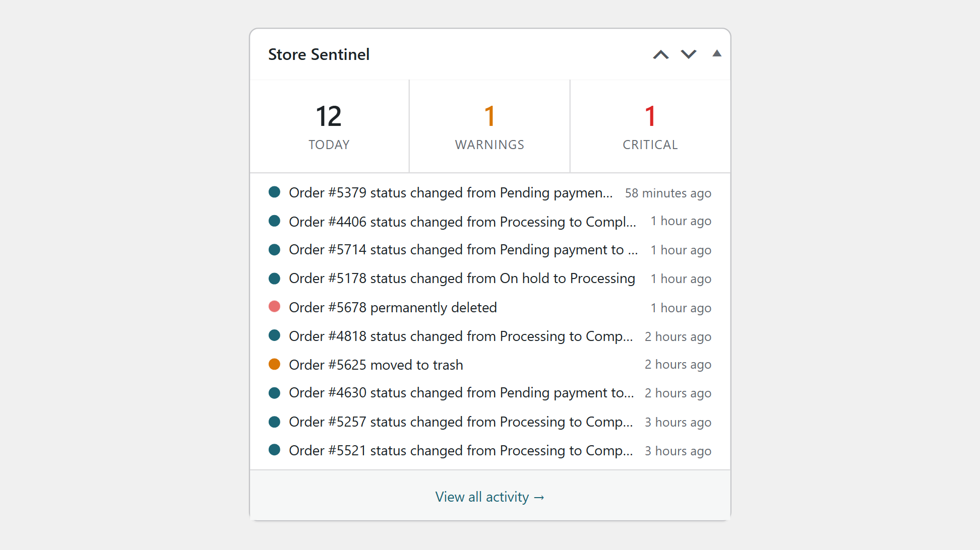Select Order #5257 status changed entry
The width and height of the screenshot is (980, 550).
(490, 422)
